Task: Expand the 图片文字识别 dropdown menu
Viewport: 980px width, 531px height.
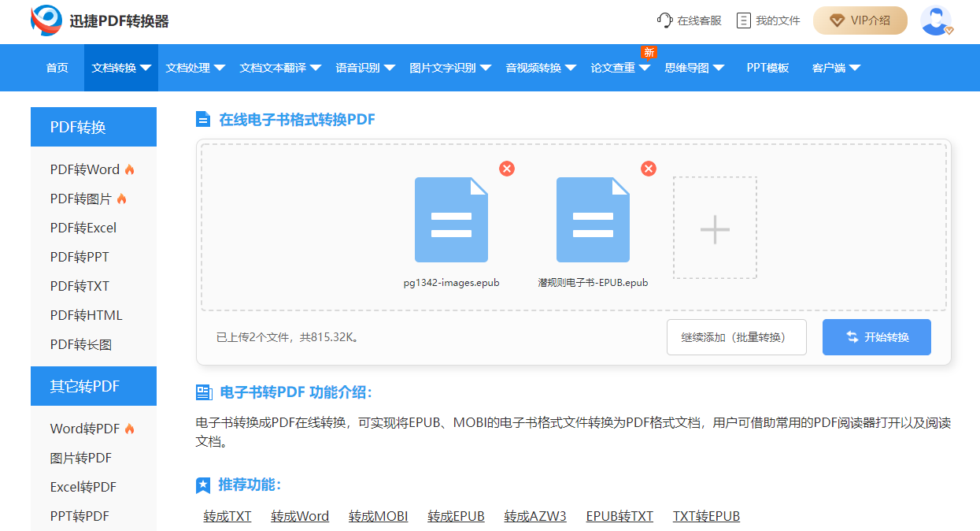Action: coord(450,68)
